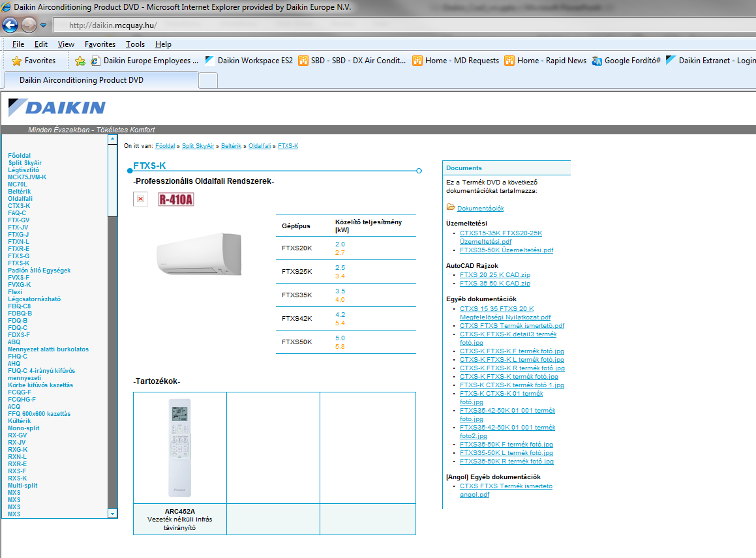Select FFQ 600x600 kazettás in sidebar
Image resolution: width=756 pixels, height=558 pixels.
pyautogui.click(x=39, y=414)
